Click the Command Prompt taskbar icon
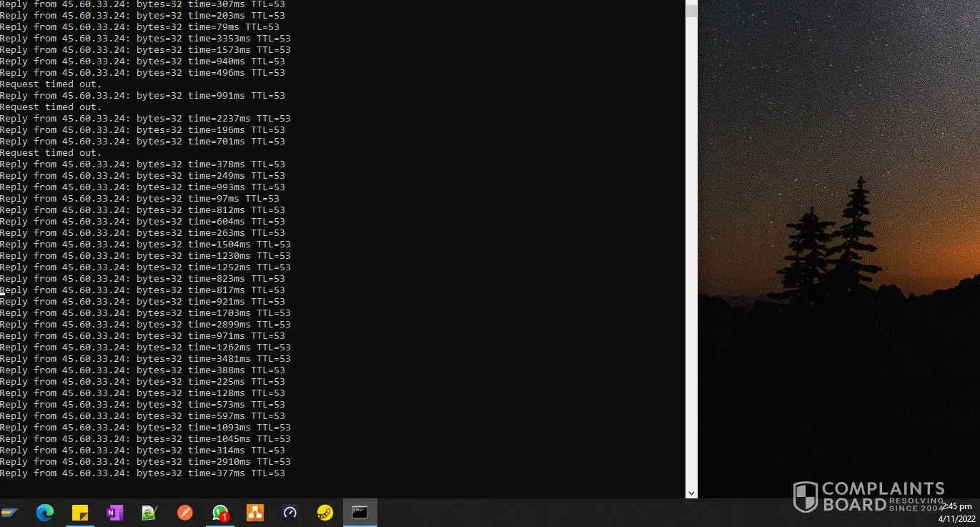This screenshot has width=980, height=527. (360, 513)
